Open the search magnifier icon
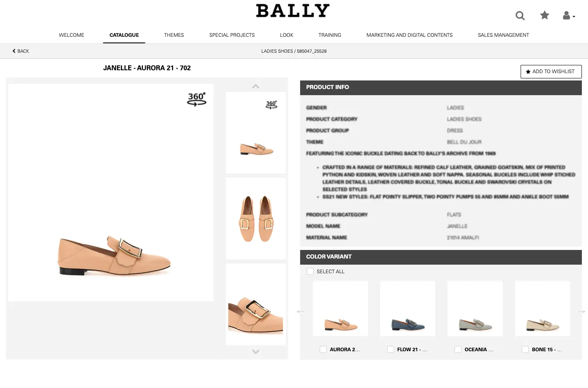 click(x=520, y=16)
